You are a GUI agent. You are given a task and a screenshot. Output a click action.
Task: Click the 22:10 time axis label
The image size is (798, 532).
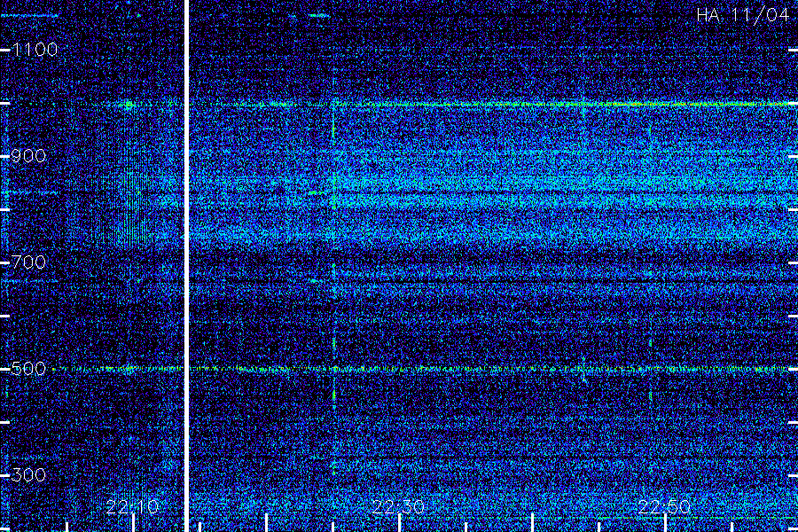132,507
